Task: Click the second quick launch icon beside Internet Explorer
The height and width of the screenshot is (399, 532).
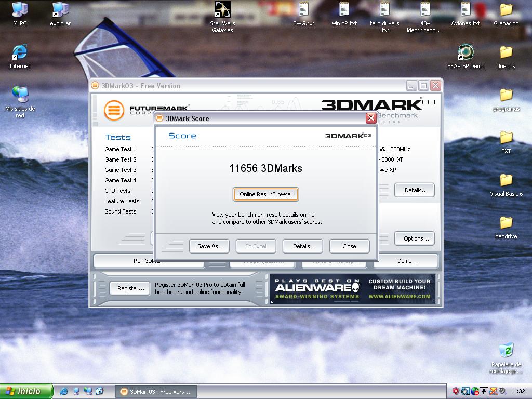Action: (76, 391)
